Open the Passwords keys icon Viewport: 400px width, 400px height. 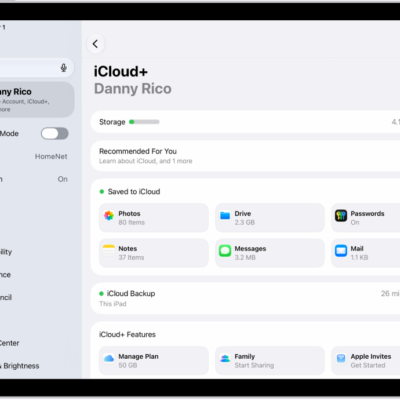pos(341,216)
